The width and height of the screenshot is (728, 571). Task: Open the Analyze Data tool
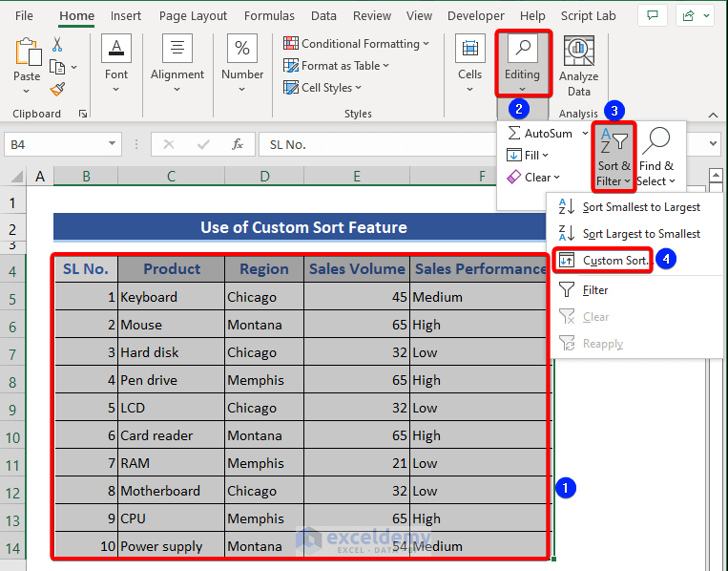coord(578,65)
